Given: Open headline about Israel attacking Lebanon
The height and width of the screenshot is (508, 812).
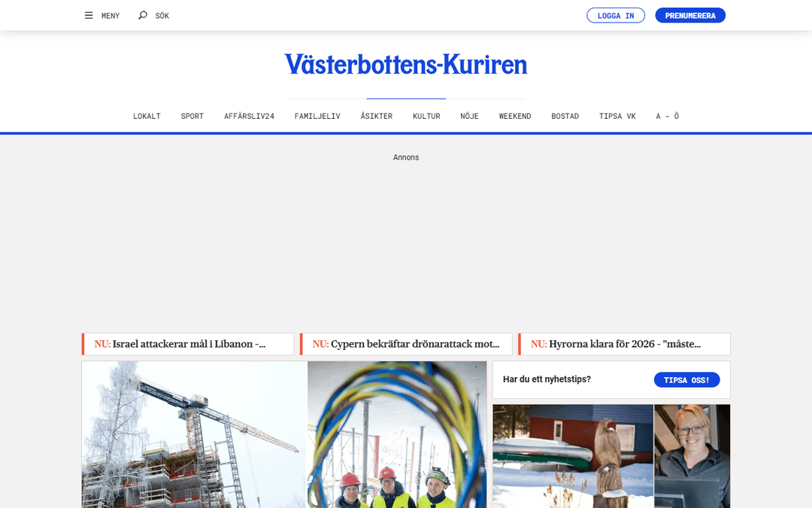Looking at the screenshot, I should tap(188, 344).
